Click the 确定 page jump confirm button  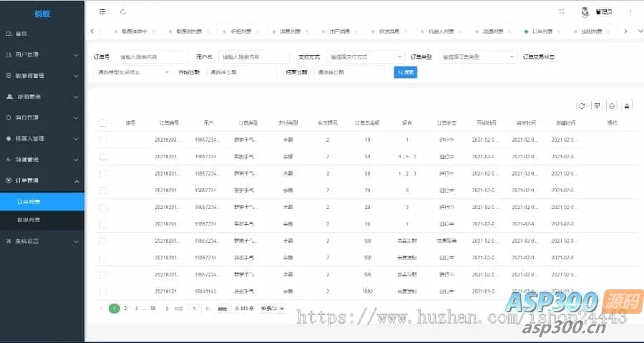coord(223,309)
